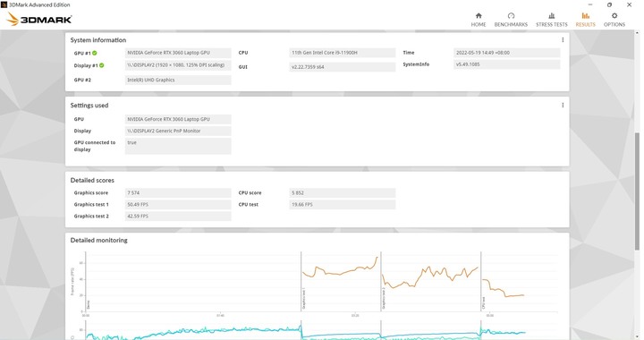Click the Detailed scores heading
Screen dimensions: 644x340
(x=92, y=180)
